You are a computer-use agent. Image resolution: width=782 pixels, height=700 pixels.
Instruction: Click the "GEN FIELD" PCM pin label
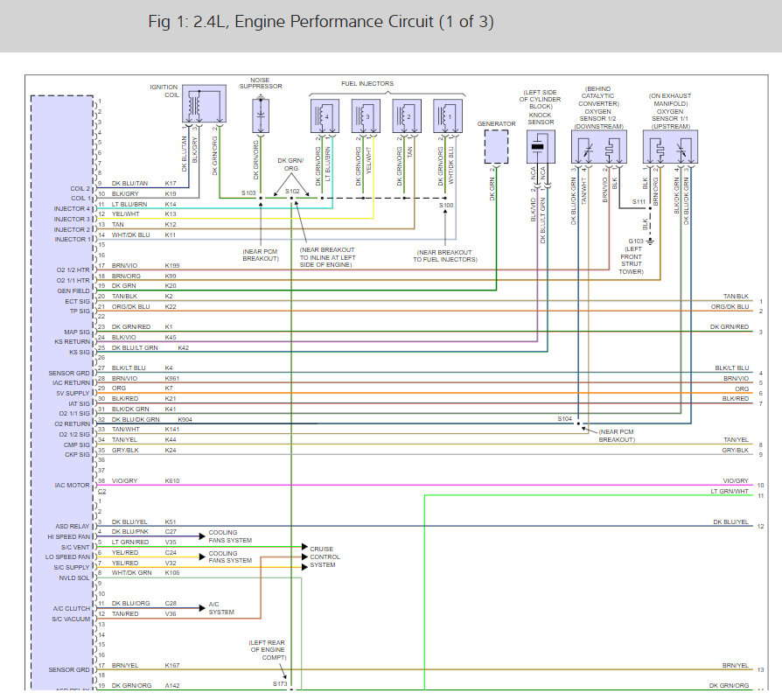pyautogui.click(x=73, y=290)
